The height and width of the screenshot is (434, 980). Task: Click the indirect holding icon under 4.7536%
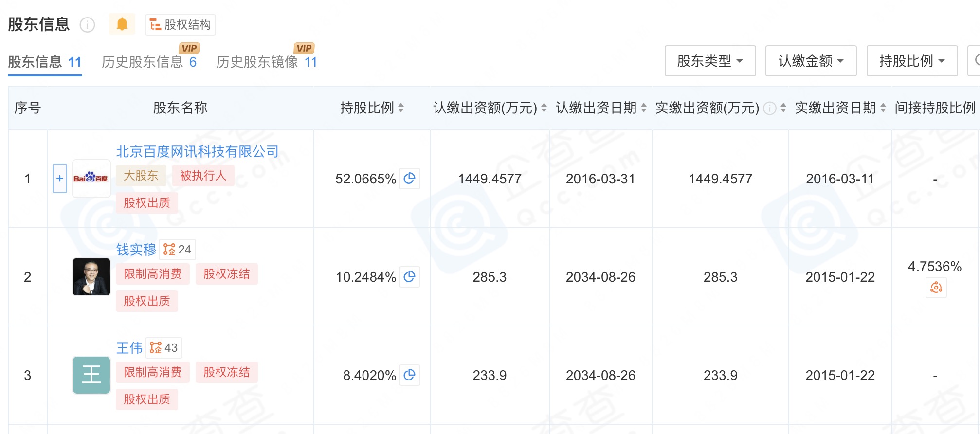click(x=936, y=288)
